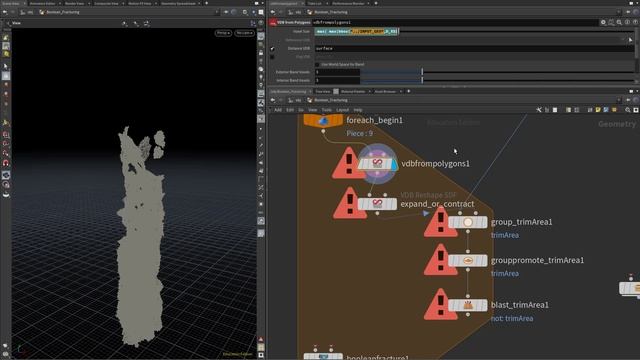Open the obj segment in network editor path

point(295,100)
